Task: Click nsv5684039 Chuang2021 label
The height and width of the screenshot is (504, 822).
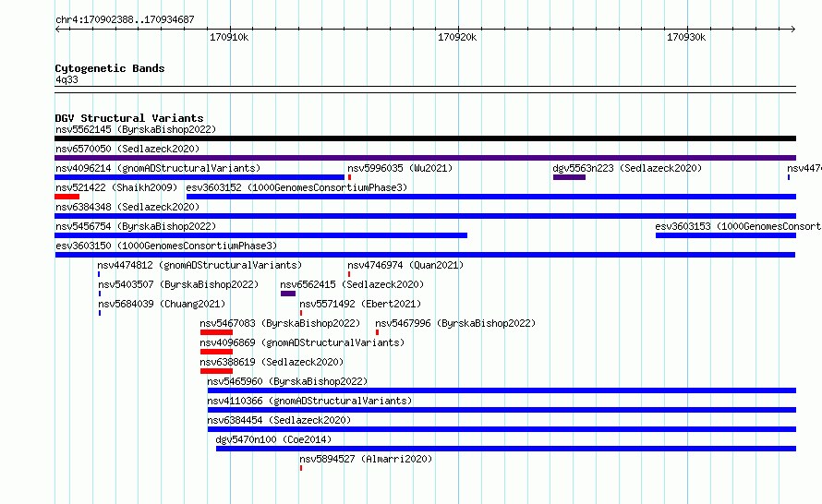Action: pos(162,304)
